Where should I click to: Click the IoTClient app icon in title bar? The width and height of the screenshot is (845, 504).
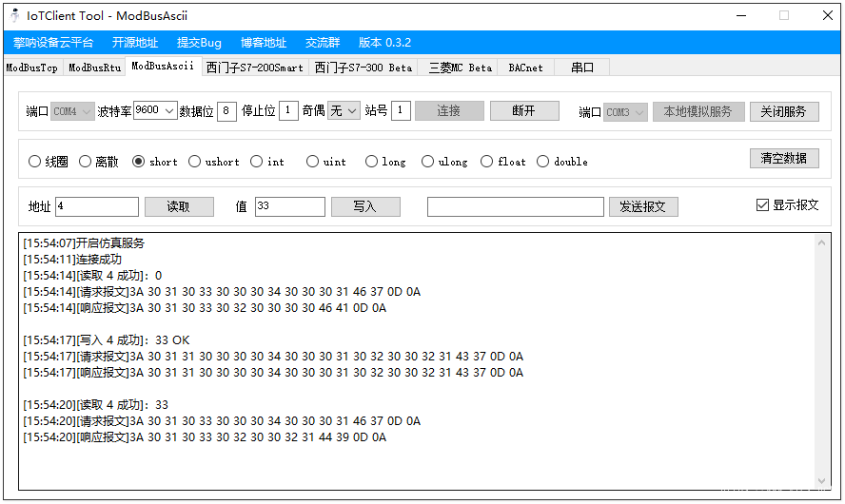point(14,15)
